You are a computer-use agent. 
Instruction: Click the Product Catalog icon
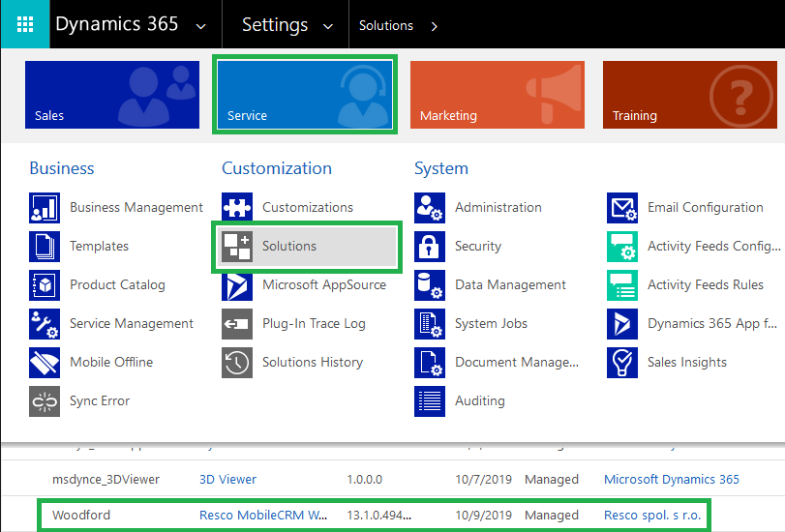click(x=45, y=285)
